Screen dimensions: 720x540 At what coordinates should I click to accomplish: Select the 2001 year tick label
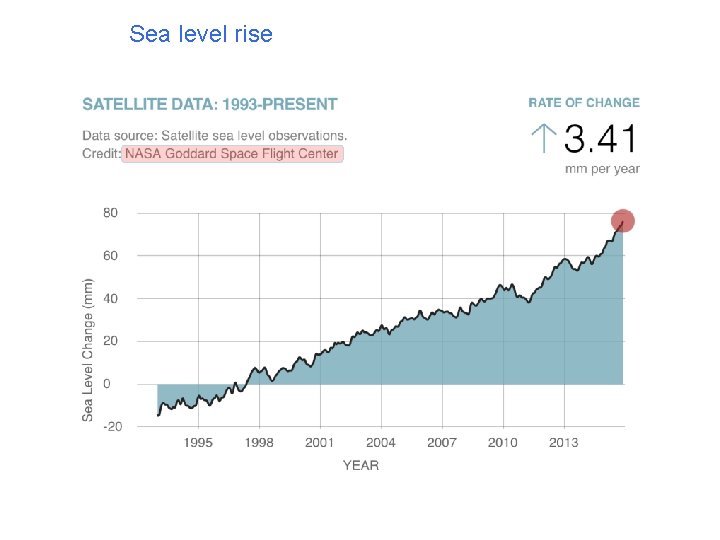click(320, 442)
